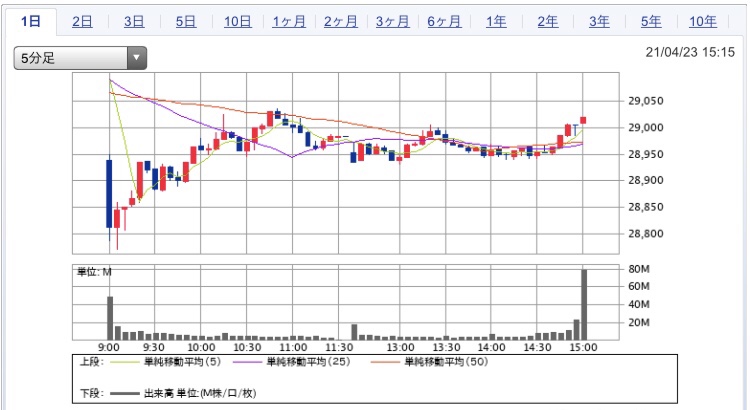Click the 11:30 time axis label
This screenshot has height=410, width=750.
point(339,347)
